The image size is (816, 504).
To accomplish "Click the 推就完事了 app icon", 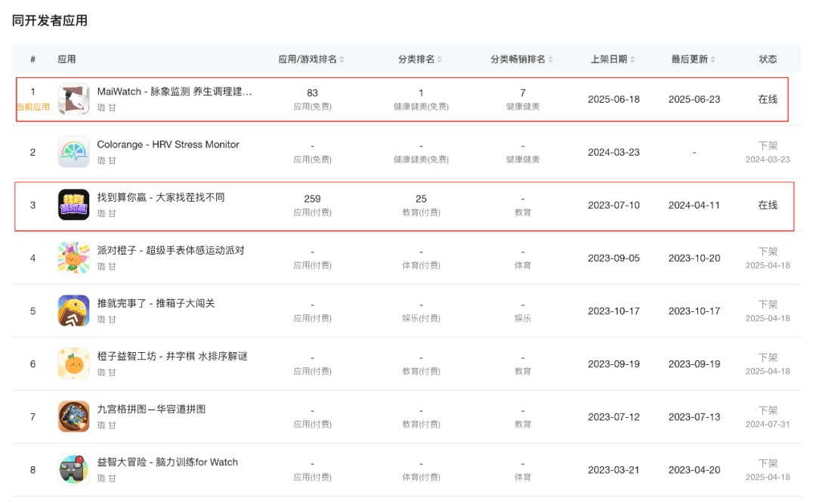I will point(73,311).
